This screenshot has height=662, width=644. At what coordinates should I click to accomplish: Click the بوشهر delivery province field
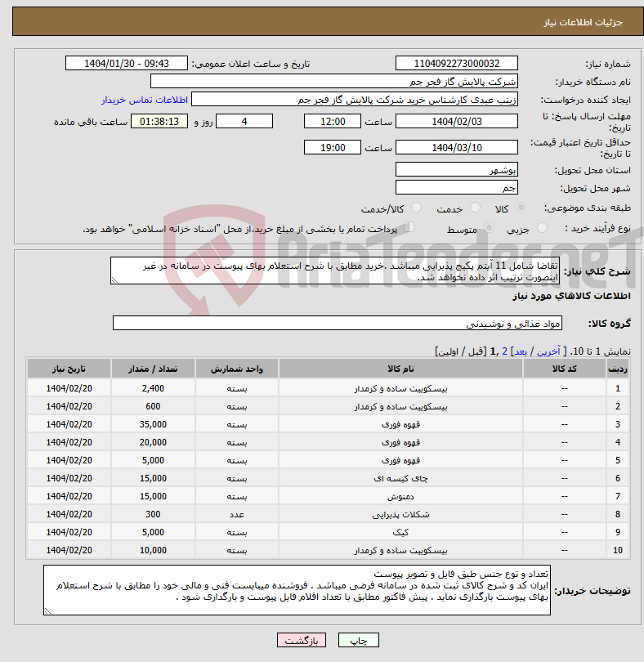pos(457,170)
